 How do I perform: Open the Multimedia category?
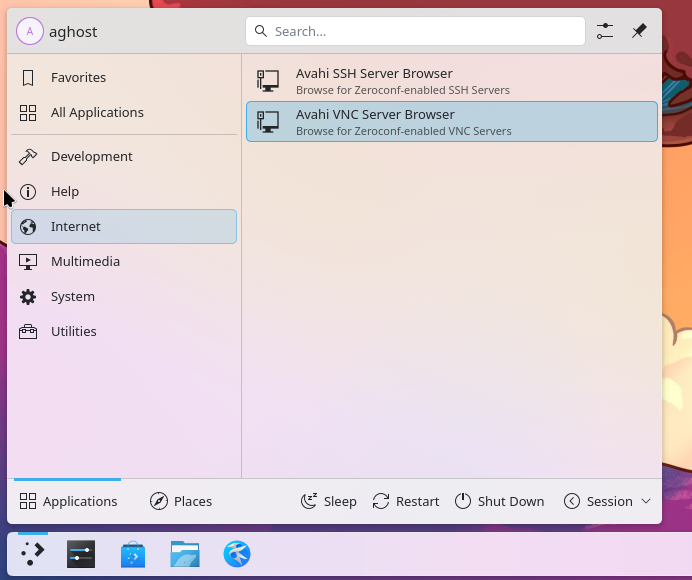124,262
